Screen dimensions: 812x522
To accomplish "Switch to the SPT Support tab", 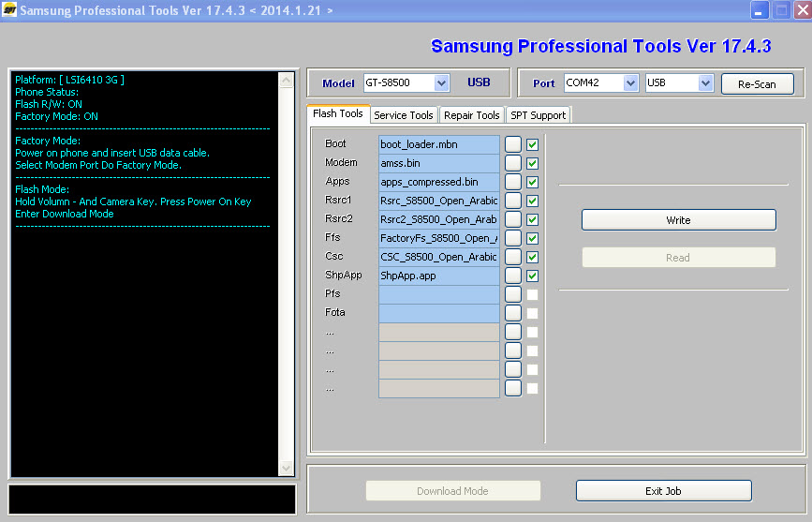I will tap(538, 115).
